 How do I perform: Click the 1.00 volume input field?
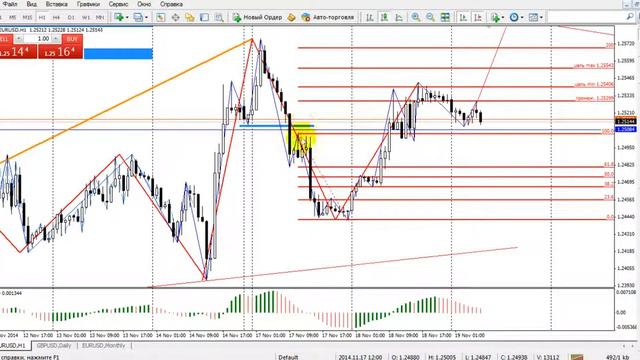point(37,39)
